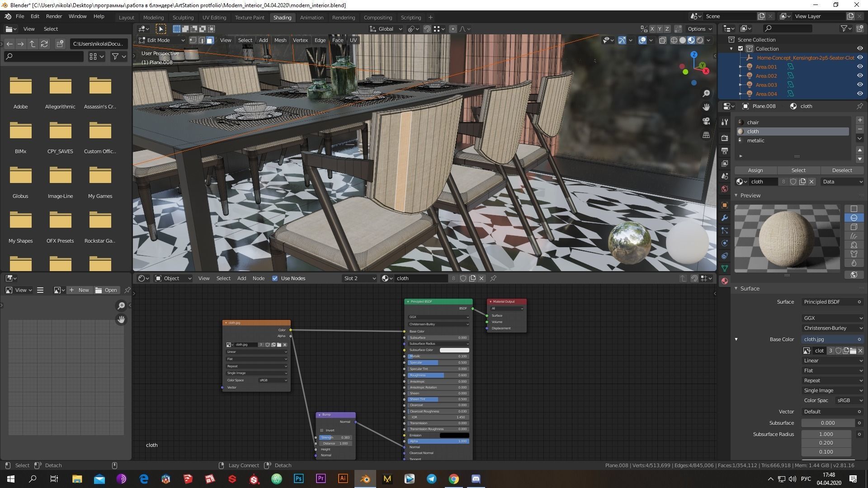Open the Material properties tab icon
The width and height of the screenshot is (868, 488).
point(725,281)
